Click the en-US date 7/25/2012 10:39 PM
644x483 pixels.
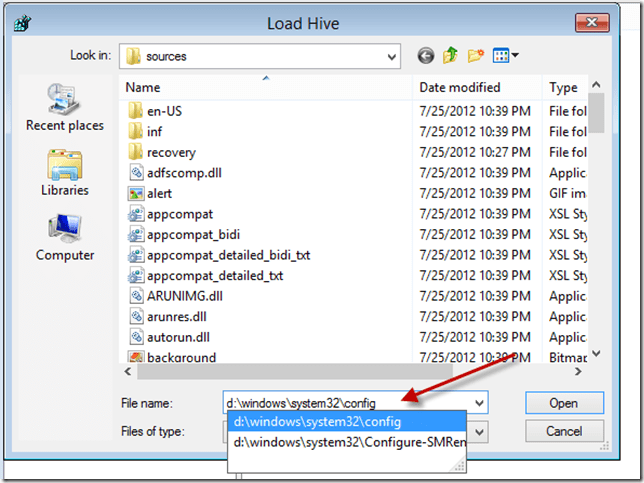pyautogui.click(x=475, y=111)
